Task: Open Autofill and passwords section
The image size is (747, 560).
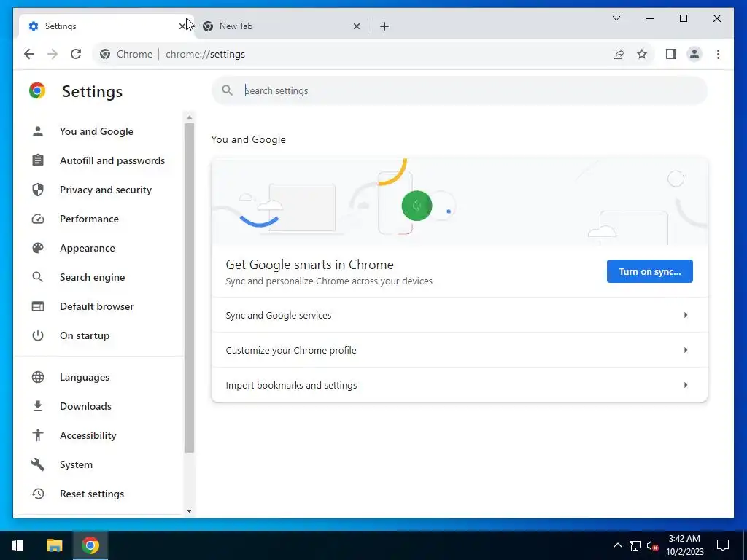Action: [112, 160]
